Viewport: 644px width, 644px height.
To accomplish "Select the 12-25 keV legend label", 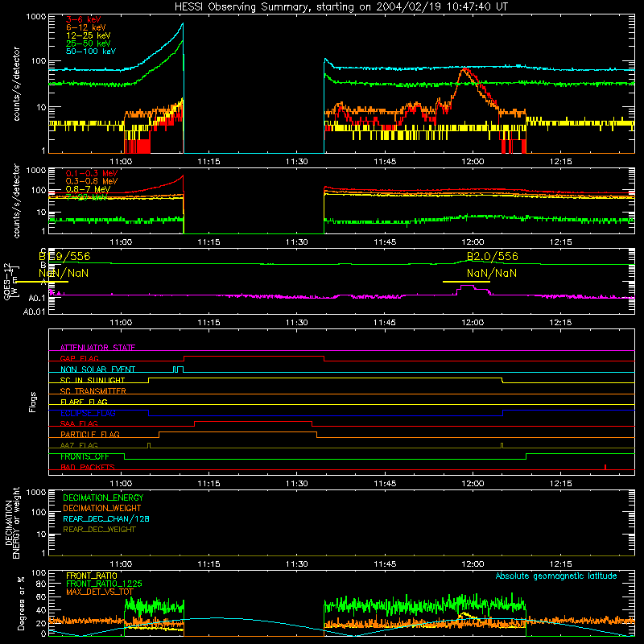I will click(89, 35).
